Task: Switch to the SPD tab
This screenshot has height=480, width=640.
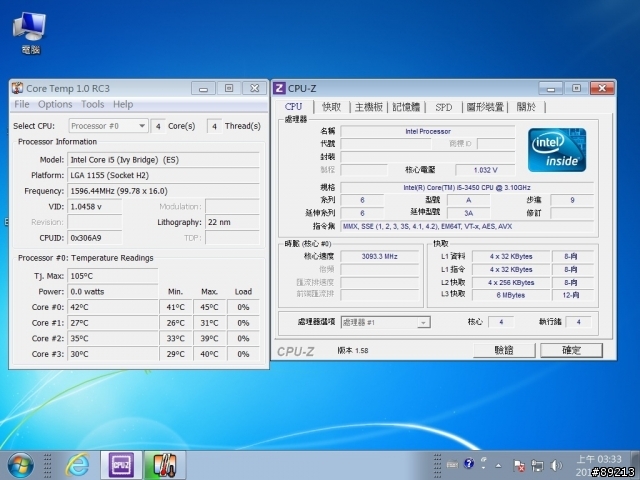Action: (x=444, y=107)
